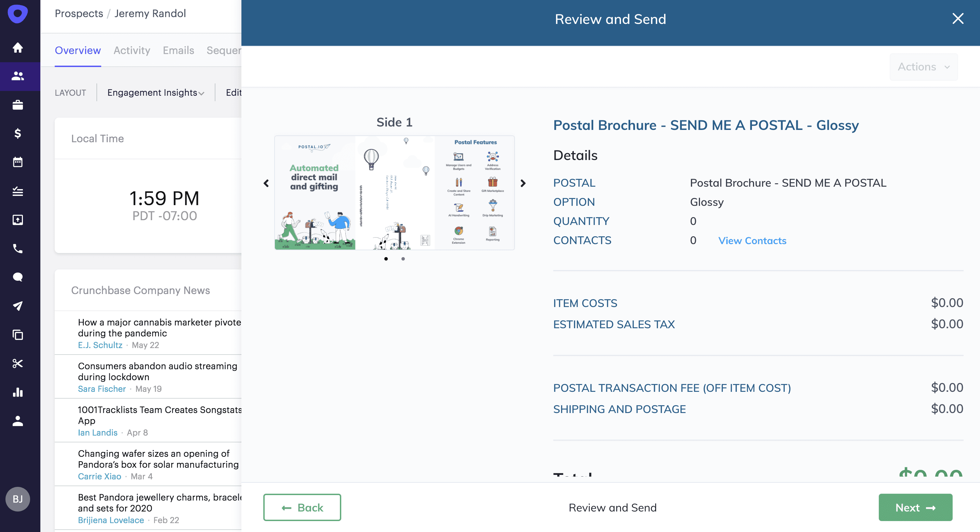Open Opportunities dollar sign icon
This screenshot has width=980, height=532.
tap(17, 133)
